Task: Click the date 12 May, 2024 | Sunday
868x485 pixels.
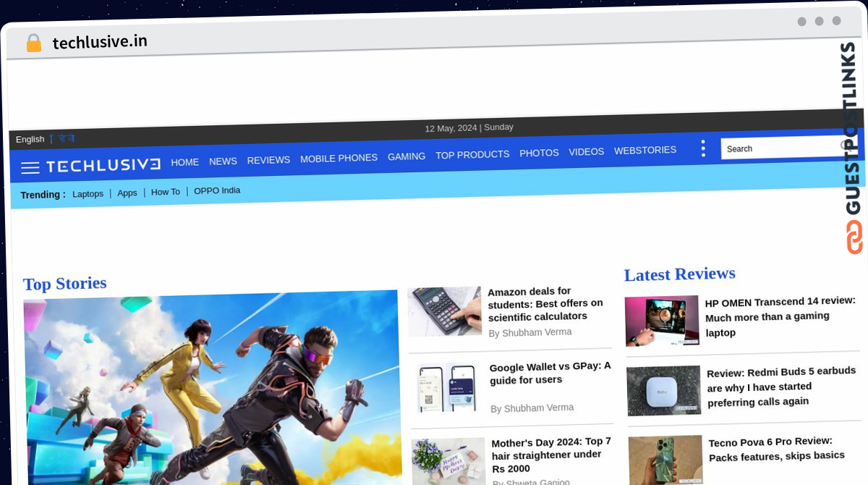Action: pyautogui.click(x=469, y=127)
